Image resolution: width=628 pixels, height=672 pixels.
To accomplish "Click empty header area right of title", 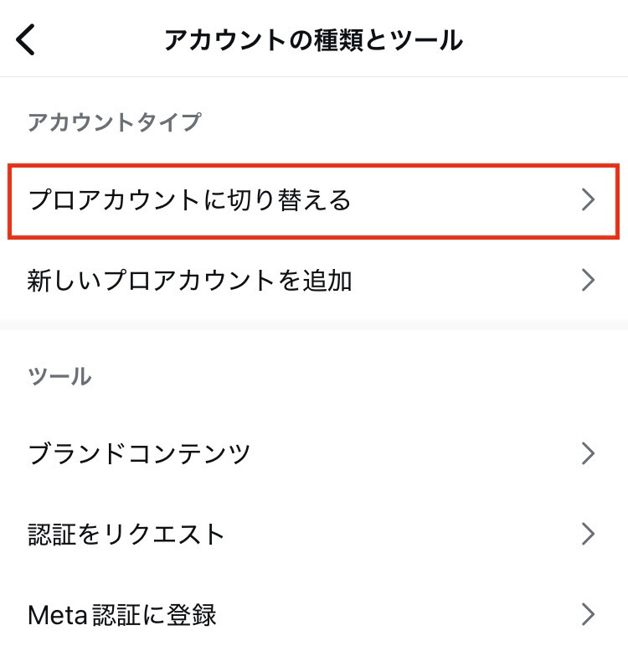I will [544, 39].
